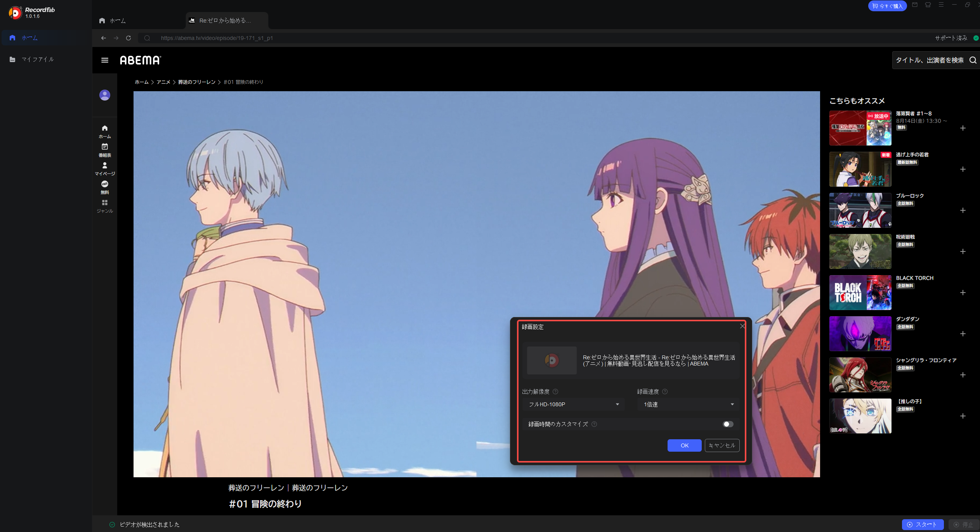Add ダンダダン to my list with plus
The image size is (980, 532).
click(963, 334)
